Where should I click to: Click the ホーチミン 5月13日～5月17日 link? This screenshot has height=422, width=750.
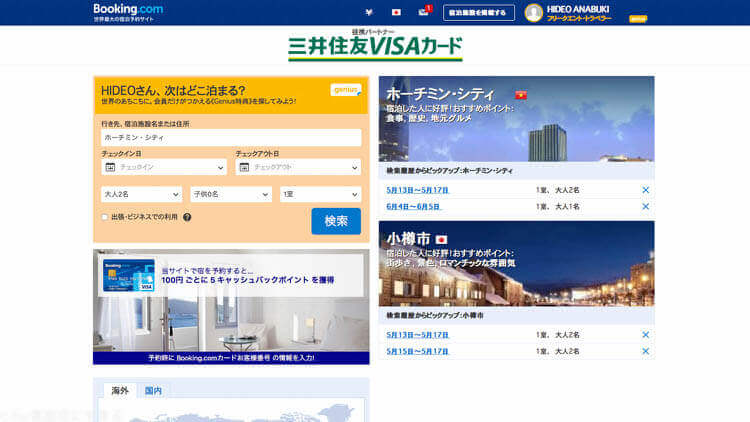point(418,190)
